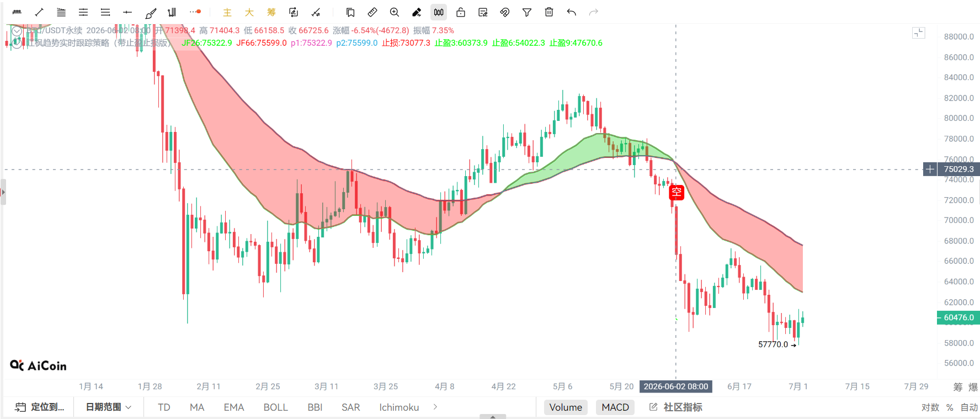Click the JF26:75322.9 legend value
This screenshot has width=980, height=419.
207,43
